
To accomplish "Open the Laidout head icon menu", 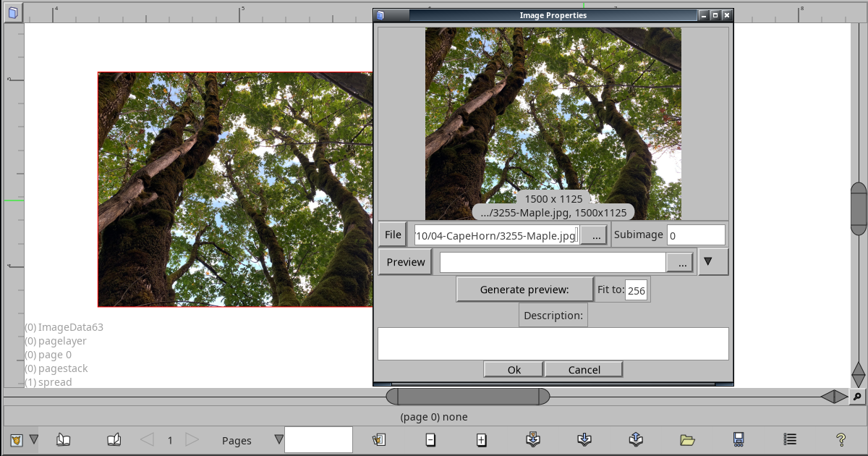I will point(15,439).
